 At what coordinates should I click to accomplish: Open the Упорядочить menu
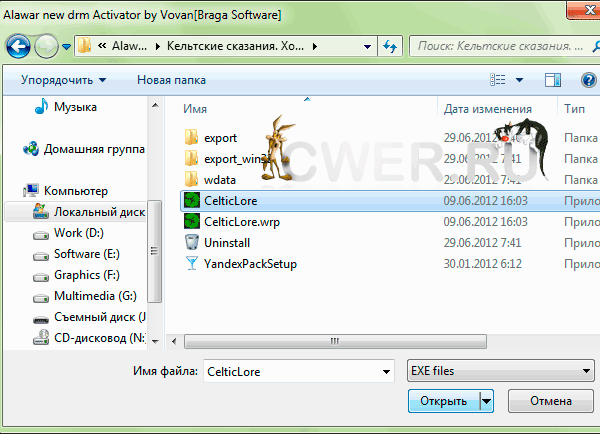coord(64,80)
